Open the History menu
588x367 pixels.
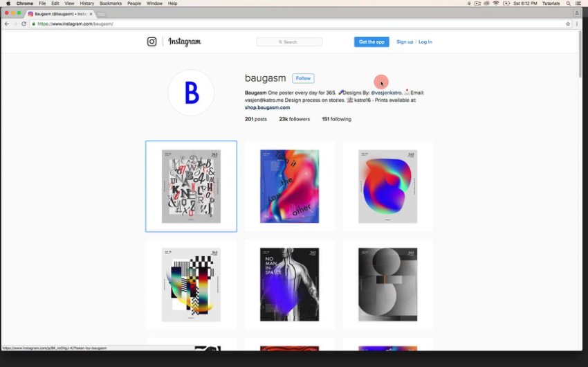pos(87,3)
